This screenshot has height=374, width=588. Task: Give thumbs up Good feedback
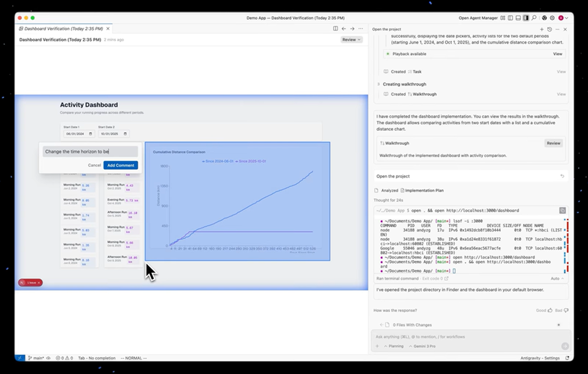(x=550, y=311)
